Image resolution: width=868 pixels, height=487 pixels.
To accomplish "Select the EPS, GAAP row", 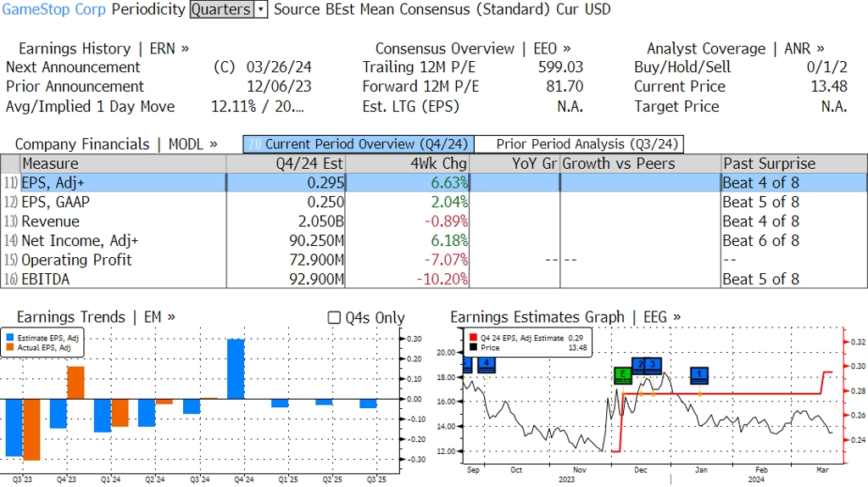I will coord(433,202).
